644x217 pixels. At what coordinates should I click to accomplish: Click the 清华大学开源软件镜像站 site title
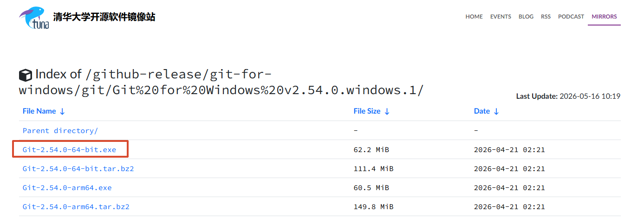(x=104, y=17)
